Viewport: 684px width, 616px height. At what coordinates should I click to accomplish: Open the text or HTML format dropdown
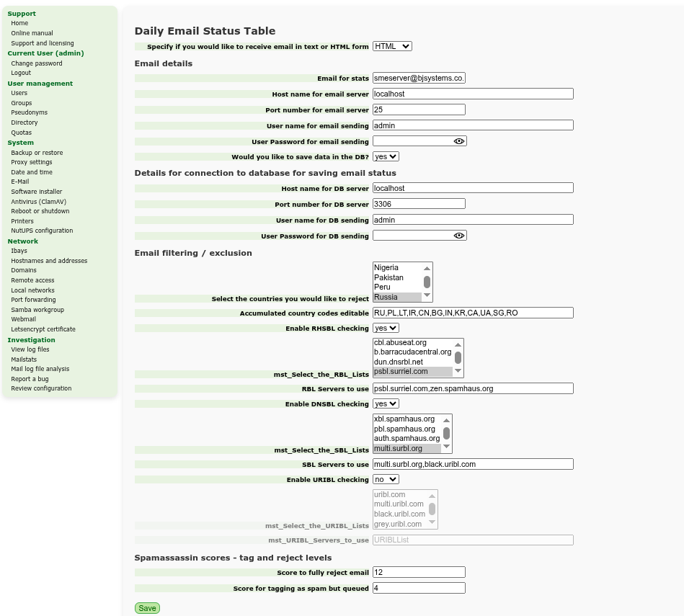pos(392,46)
